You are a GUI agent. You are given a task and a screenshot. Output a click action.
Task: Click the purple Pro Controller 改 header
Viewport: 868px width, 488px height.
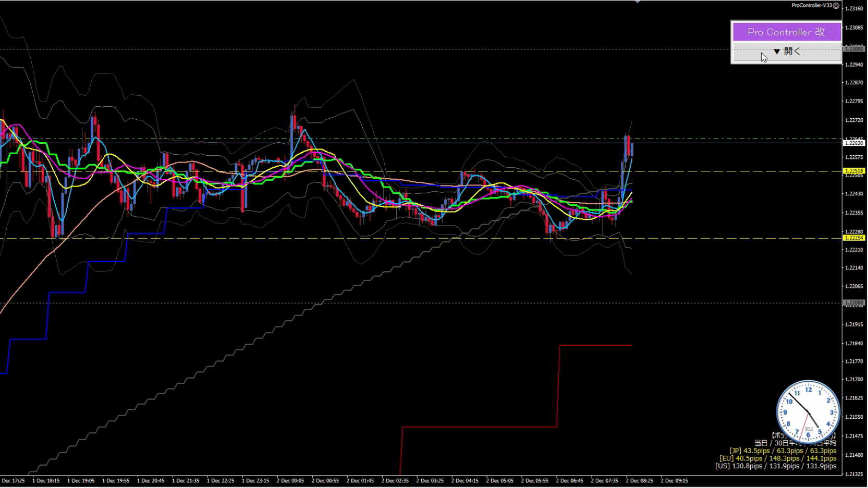click(x=786, y=32)
